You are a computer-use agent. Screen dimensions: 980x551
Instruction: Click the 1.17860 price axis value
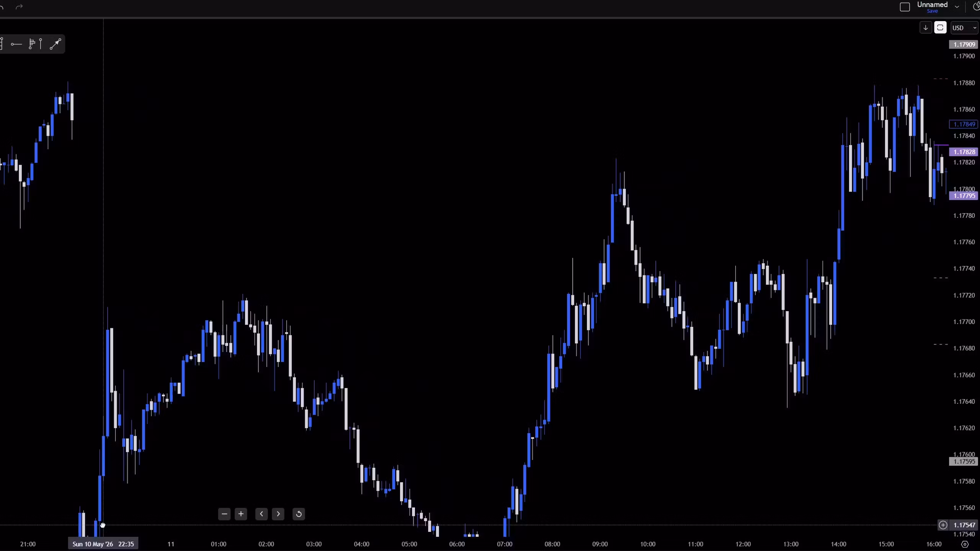pyautogui.click(x=964, y=109)
